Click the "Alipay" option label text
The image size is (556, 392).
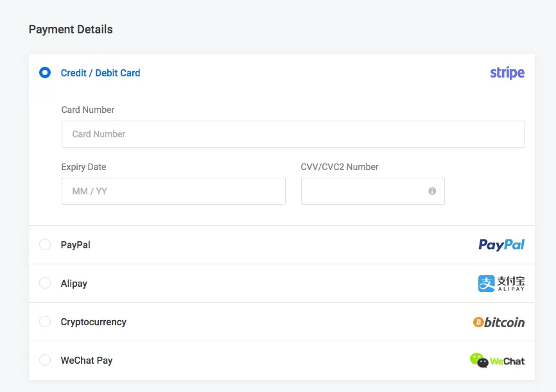(x=74, y=284)
